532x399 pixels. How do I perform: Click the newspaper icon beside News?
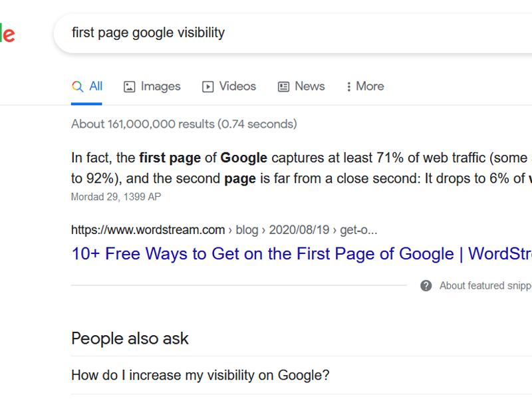[x=284, y=86]
